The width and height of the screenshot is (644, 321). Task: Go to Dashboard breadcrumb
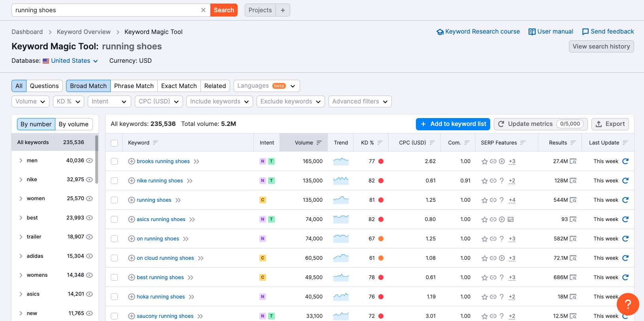(27, 32)
